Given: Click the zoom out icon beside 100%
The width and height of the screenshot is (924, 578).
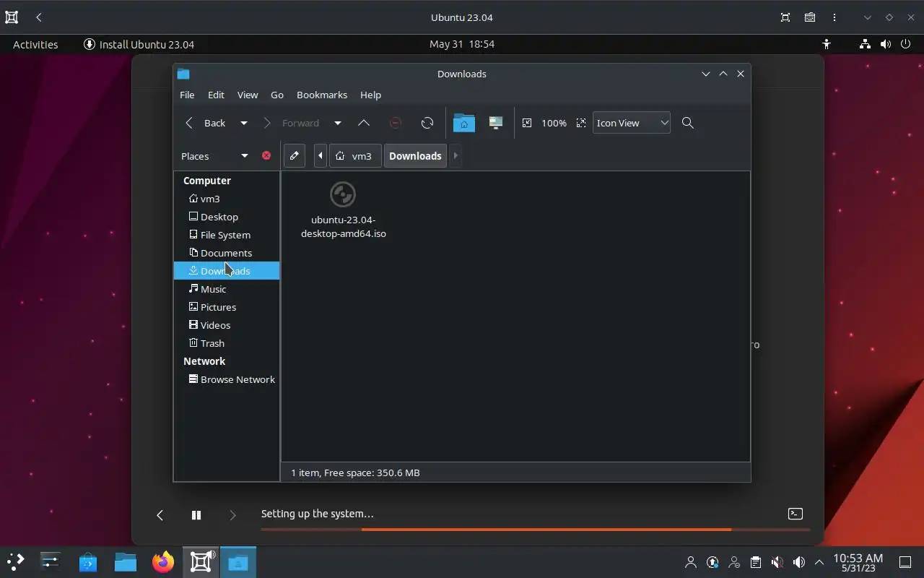Looking at the screenshot, I should (x=527, y=123).
